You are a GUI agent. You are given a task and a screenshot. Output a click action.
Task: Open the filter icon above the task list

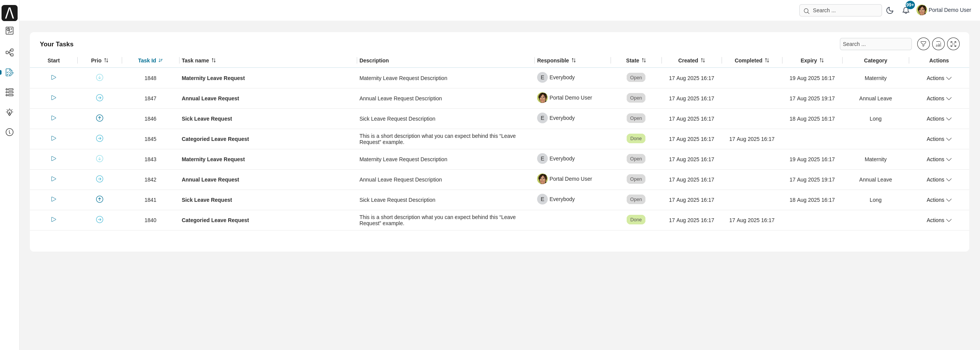(923, 44)
